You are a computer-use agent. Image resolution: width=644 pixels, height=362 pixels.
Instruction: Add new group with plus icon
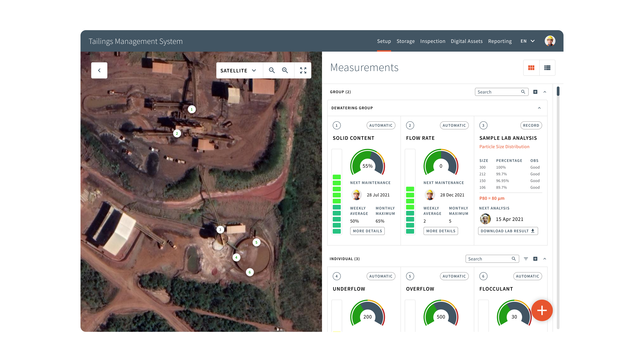point(535,92)
